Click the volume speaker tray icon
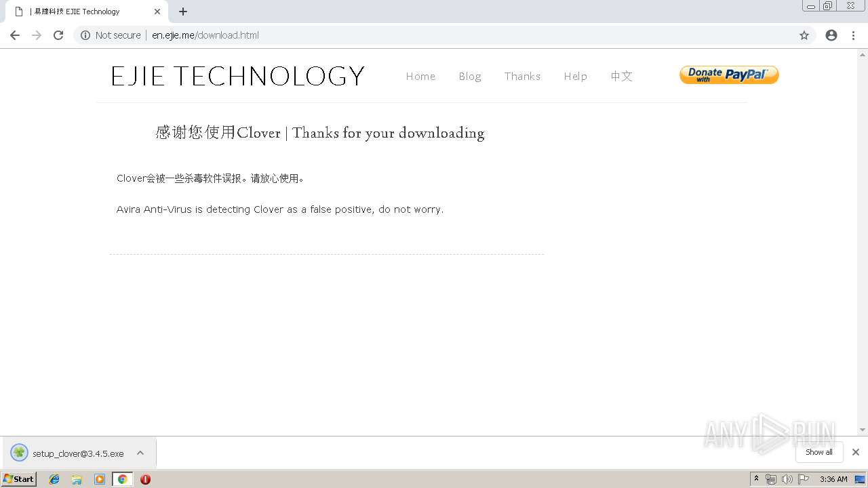The height and width of the screenshot is (488, 868). click(x=787, y=479)
